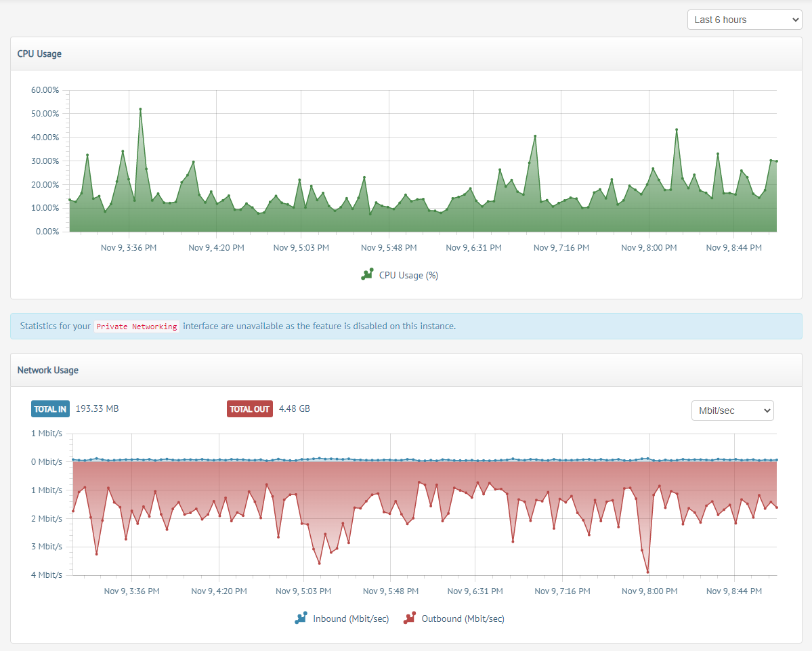Click the highest CPU spike near 52%
This screenshot has width=812, height=651.
[x=140, y=109]
